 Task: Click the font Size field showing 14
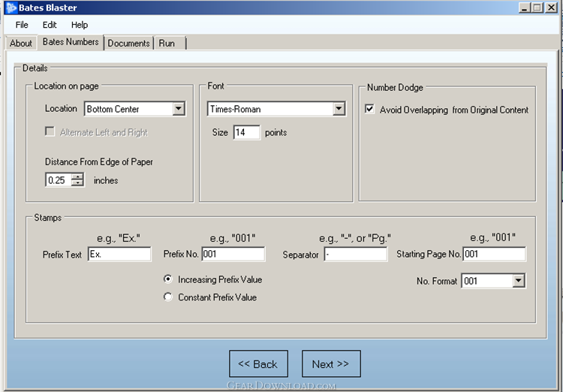(246, 133)
